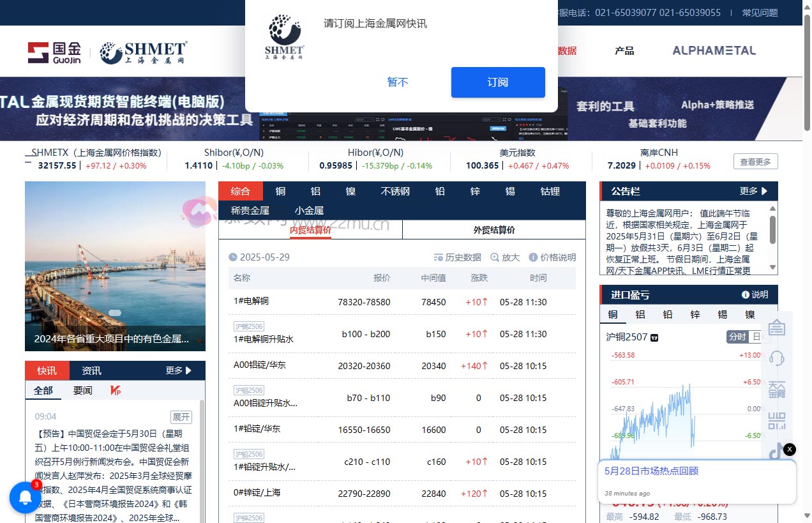Click the blue 订阅 subscribe button

click(497, 82)
